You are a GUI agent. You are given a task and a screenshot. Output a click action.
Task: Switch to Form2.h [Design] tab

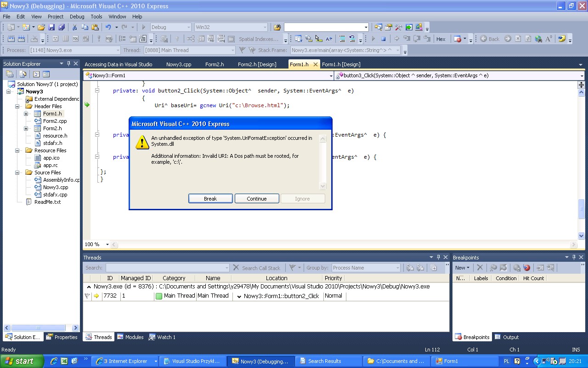click(257, 64)
